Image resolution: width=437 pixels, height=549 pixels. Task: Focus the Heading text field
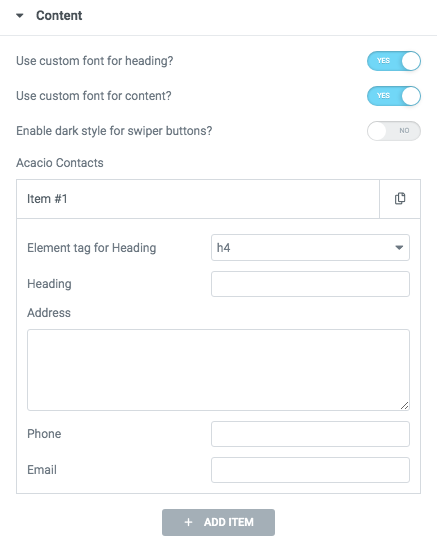coord(310,284)
